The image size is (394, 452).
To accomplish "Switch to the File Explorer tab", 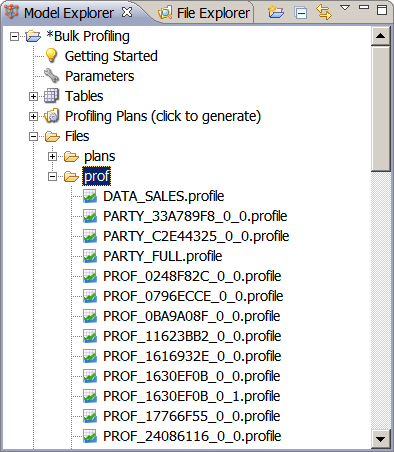I will [204, 13].
